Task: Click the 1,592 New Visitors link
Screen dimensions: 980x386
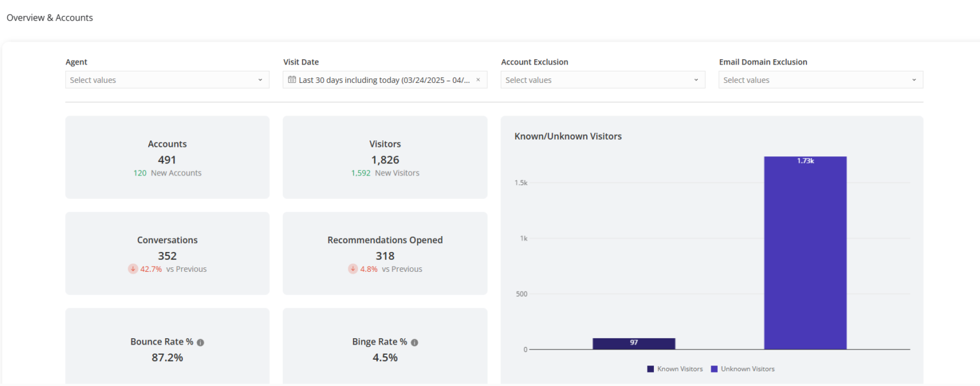Action: coord(385,172)
